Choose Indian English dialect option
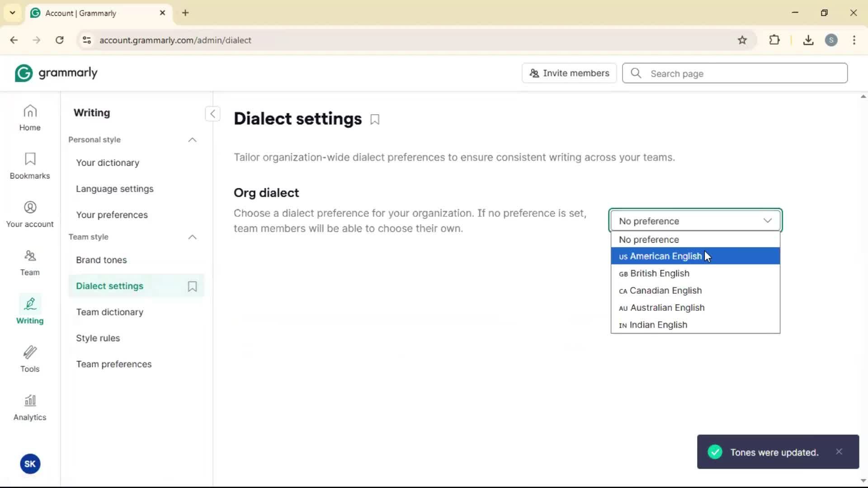 coord(658,325)
